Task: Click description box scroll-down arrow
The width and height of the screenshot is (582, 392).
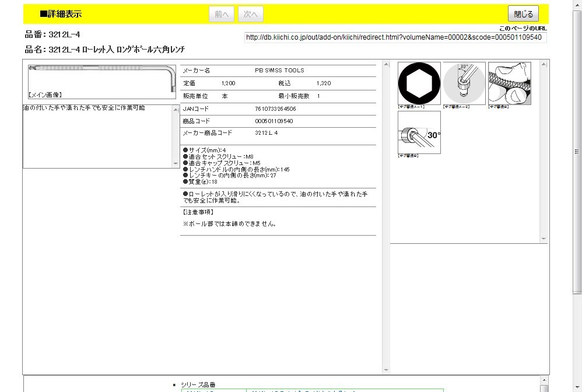Action: tap(176, 163)
